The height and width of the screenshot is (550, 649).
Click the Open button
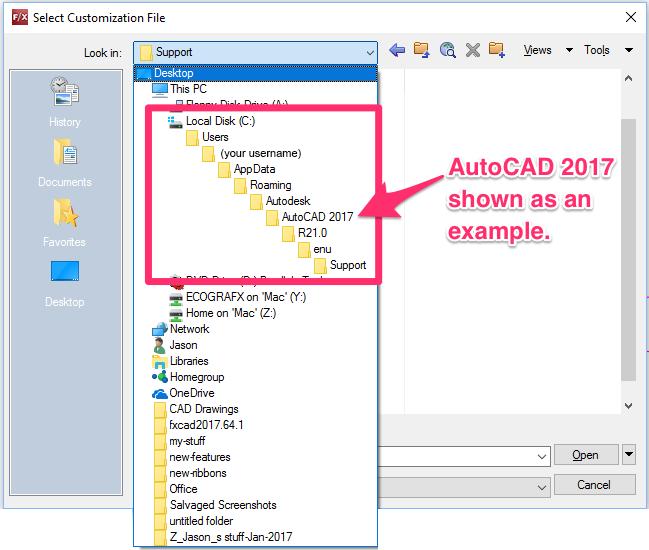point(586,455)
